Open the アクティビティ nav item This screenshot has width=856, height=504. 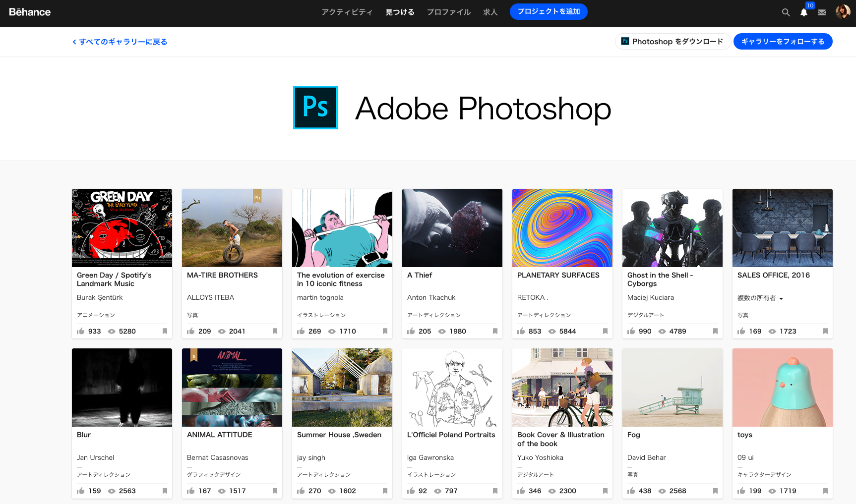(347, 12)
